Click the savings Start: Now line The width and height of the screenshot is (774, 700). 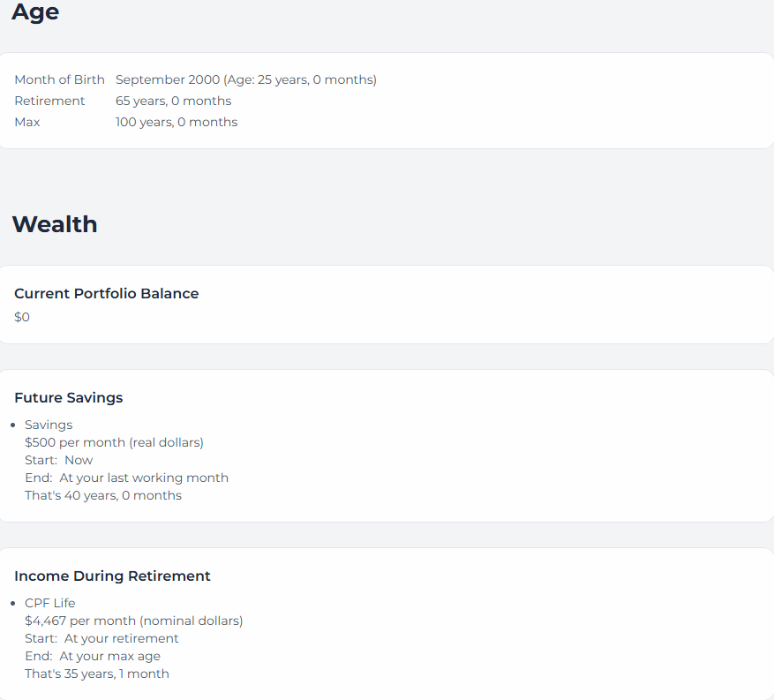(58, 460)
